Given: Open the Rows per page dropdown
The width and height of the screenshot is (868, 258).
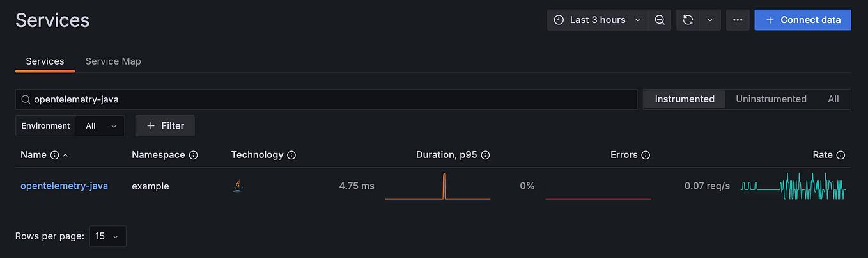Looking at the screenshot, I should click(x=108, y=236).
